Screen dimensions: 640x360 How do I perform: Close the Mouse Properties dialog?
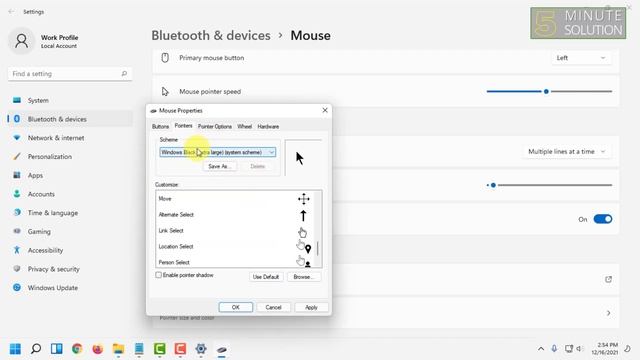[325, 110]
